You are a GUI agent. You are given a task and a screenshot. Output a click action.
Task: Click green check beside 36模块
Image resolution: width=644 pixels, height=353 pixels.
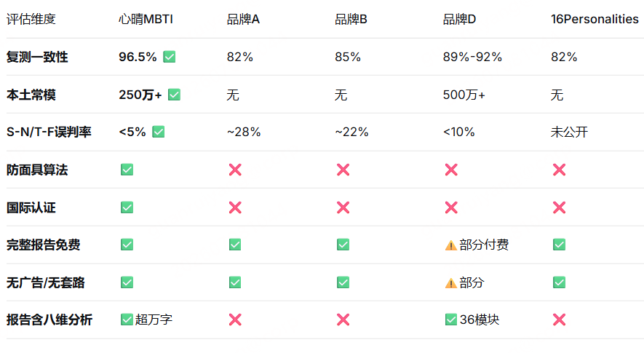tap(451, 320)
